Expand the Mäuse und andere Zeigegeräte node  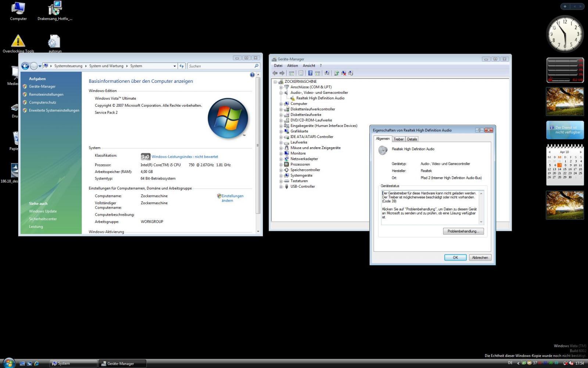pos(281,148)
